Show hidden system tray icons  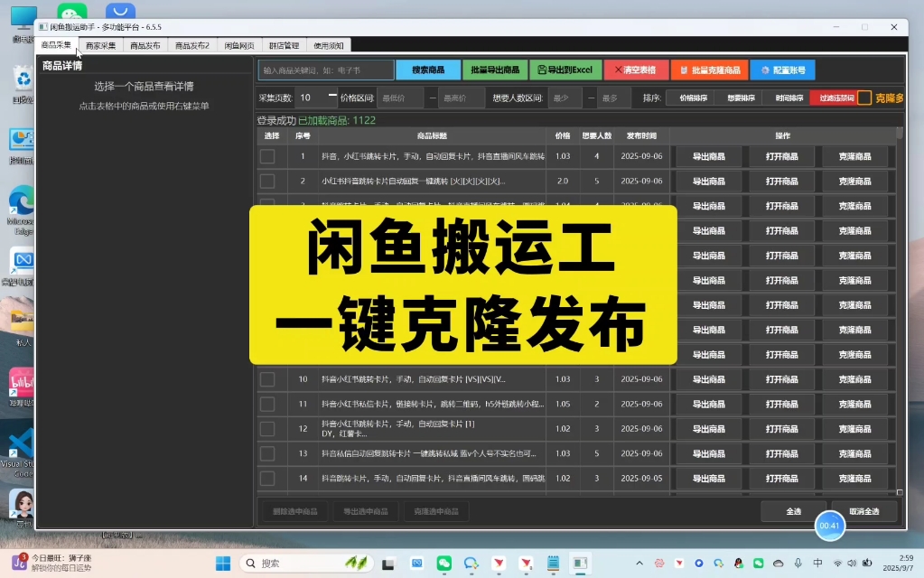coord(639,564)
